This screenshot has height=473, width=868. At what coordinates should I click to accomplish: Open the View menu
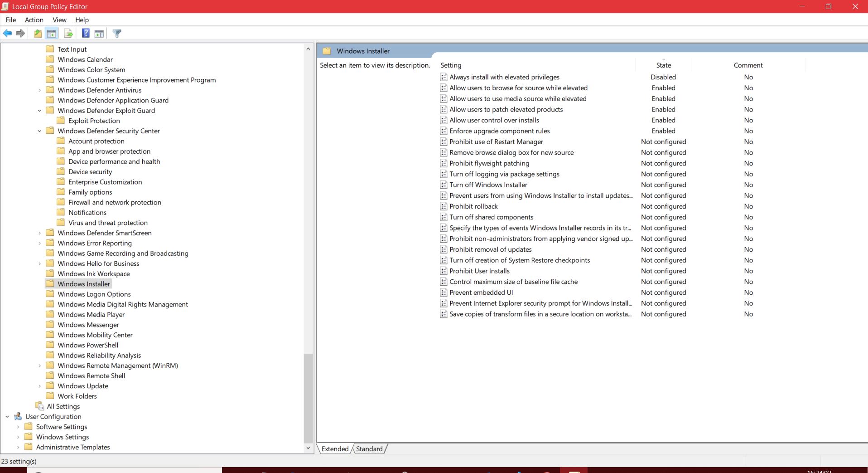click(x=59, y=20)
